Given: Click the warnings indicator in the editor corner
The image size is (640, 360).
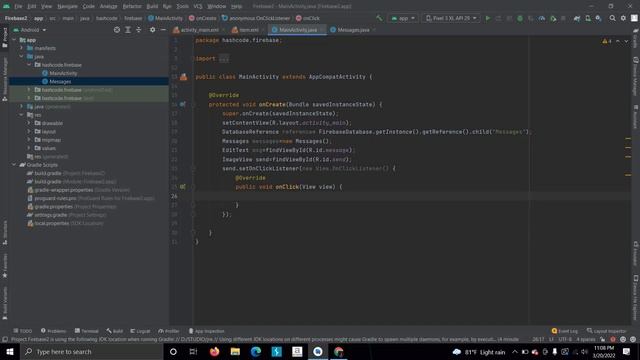Looking at the screenshot, I should (x=607, y=41).
